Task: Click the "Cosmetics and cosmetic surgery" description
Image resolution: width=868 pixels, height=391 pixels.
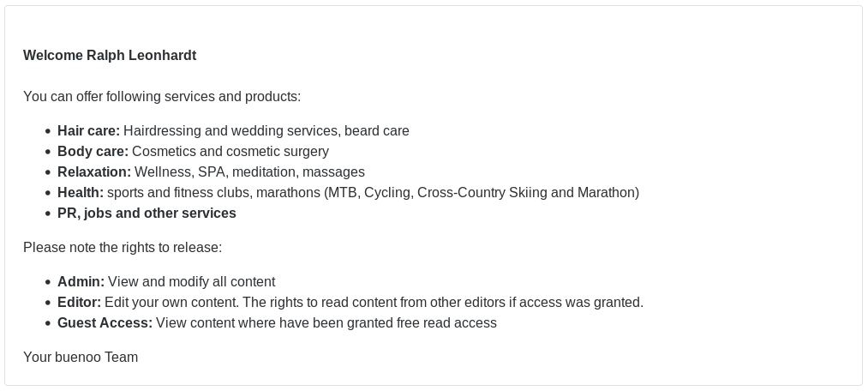Action: tap(230, 152)
